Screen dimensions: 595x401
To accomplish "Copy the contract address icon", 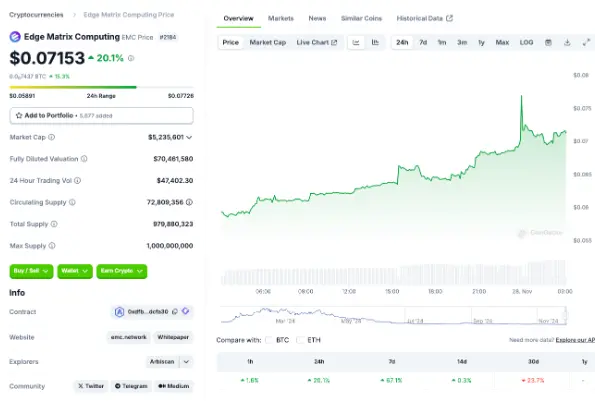I will [175, 311].
